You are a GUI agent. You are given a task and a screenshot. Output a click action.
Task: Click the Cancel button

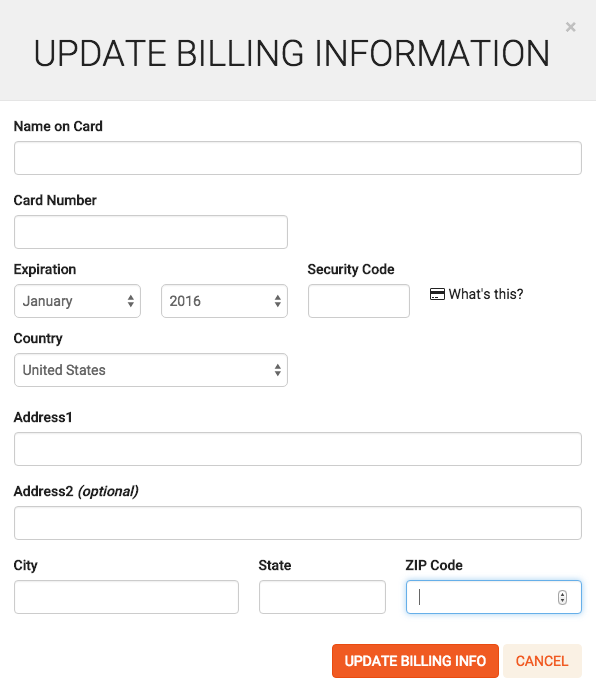point(542,661)
